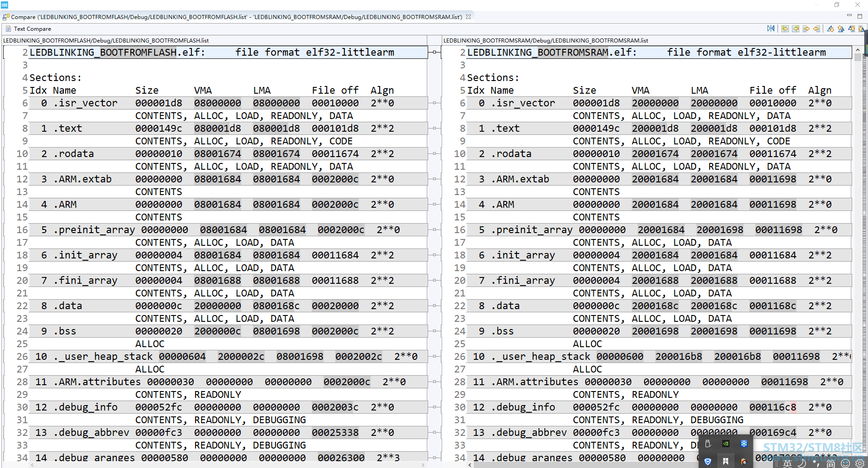Go to the next difference
Screen dimensions: 868x468
point(831,29)
